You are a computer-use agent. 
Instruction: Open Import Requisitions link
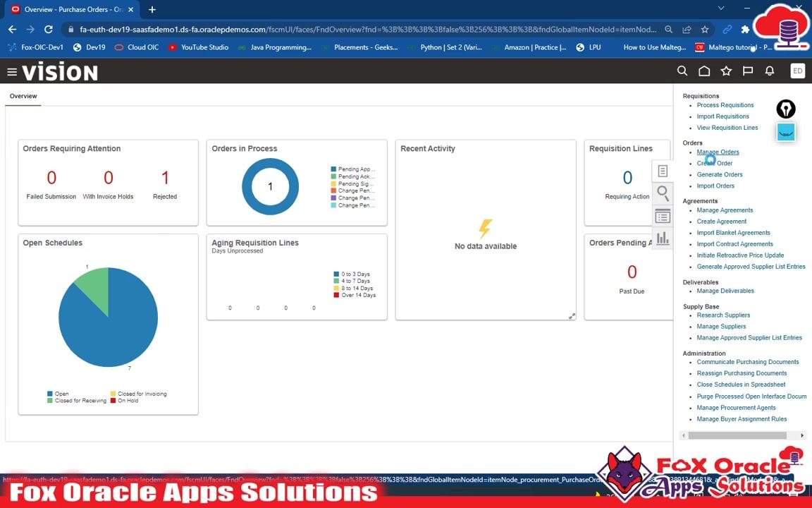pyautogui.click(x=723, y=116)
